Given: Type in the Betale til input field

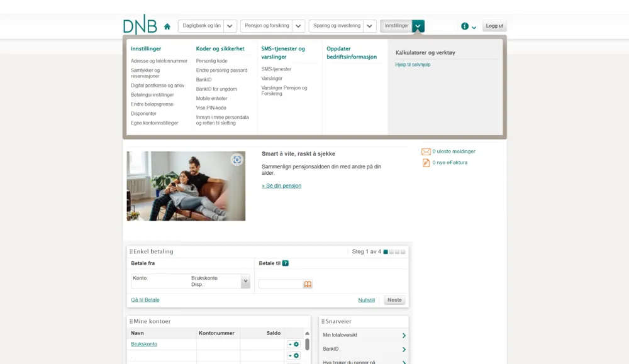Looking at the screenshot, I should (x=281, y=284).
